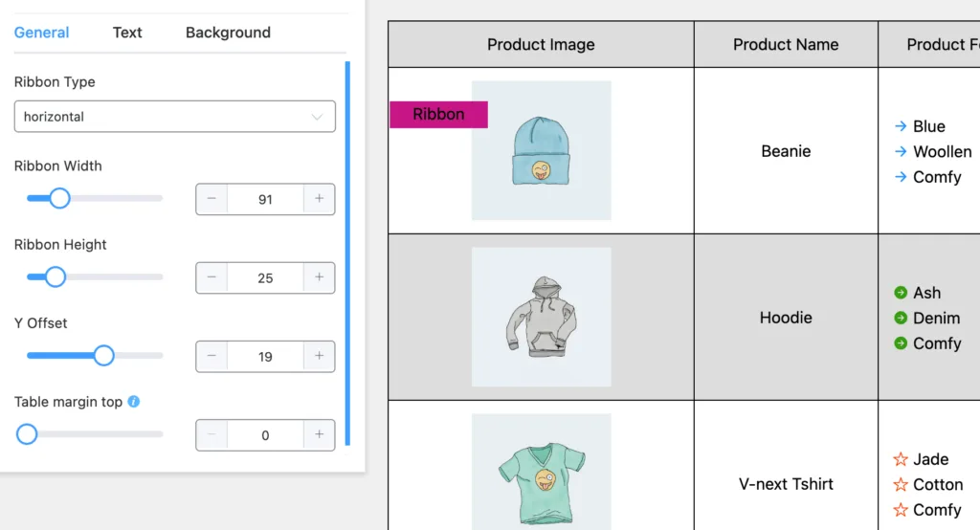Increase Ribbon Width with plus button

click(x=320, y=199)
